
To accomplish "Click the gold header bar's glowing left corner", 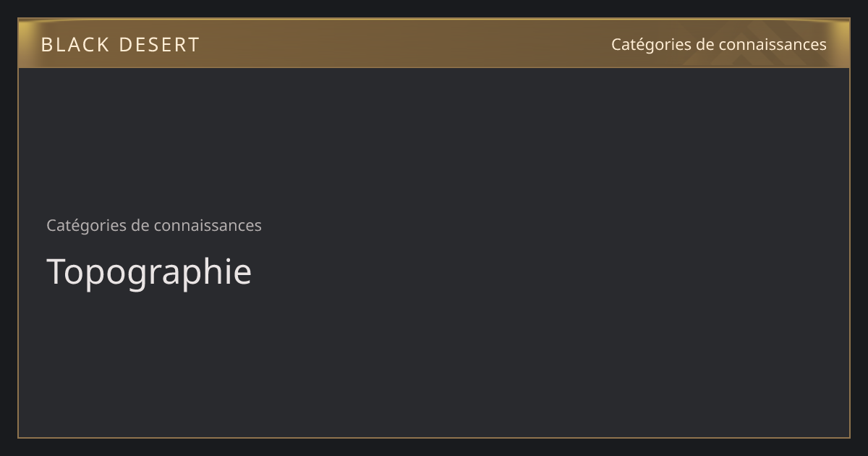I will [x=29, y=43].
